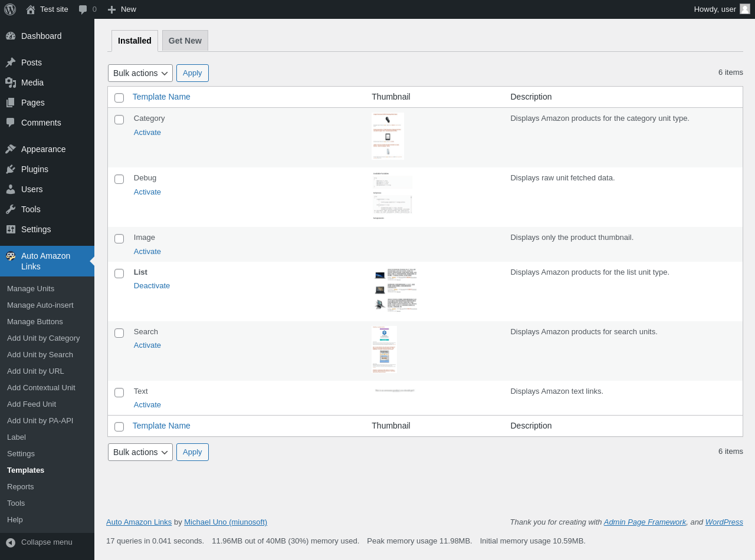Open the Label submenu item

pyautogui.click(x=17, y=437)
